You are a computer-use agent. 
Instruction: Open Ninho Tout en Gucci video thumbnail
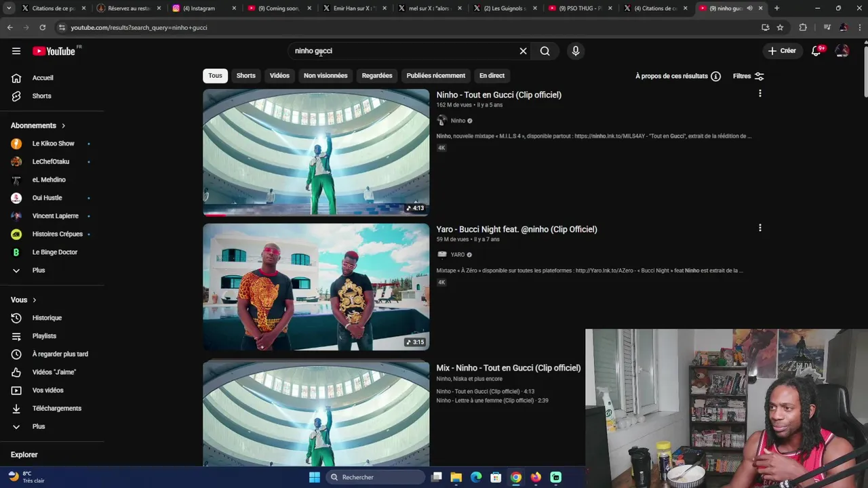[316, 152]
